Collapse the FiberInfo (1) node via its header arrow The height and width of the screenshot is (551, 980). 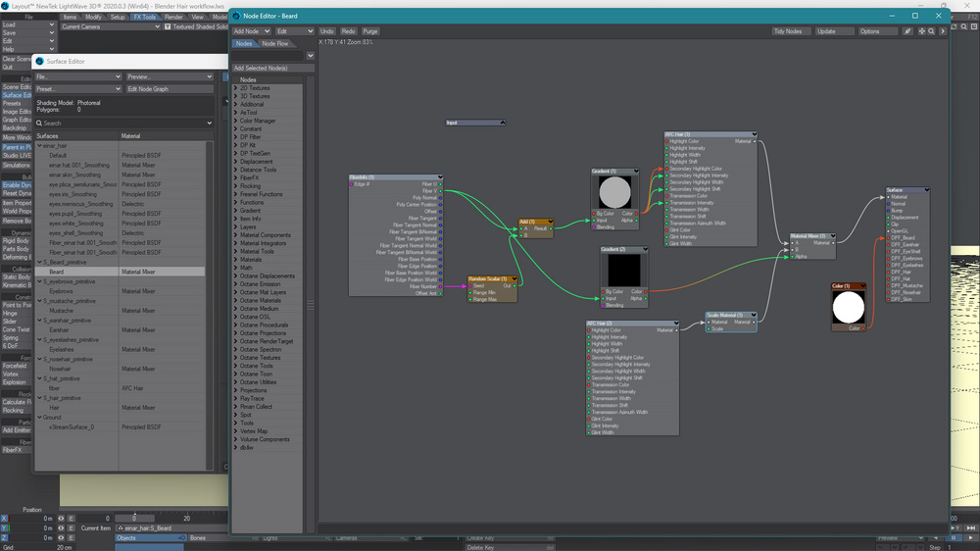pyautogui.click(x=440, y=177)
